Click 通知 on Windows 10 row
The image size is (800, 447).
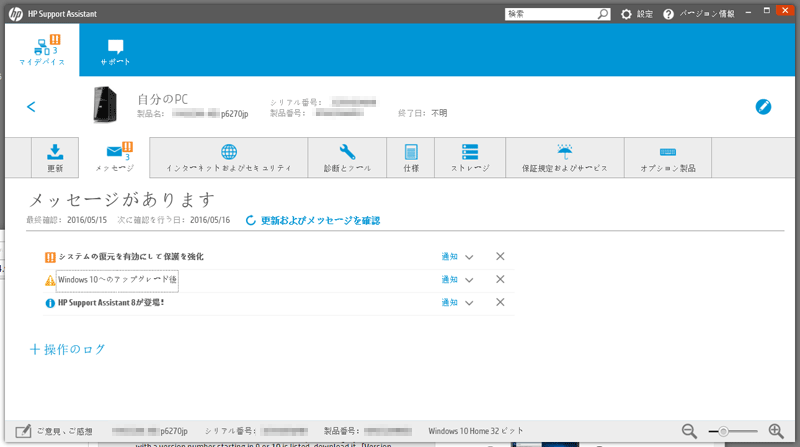point(449,280)
